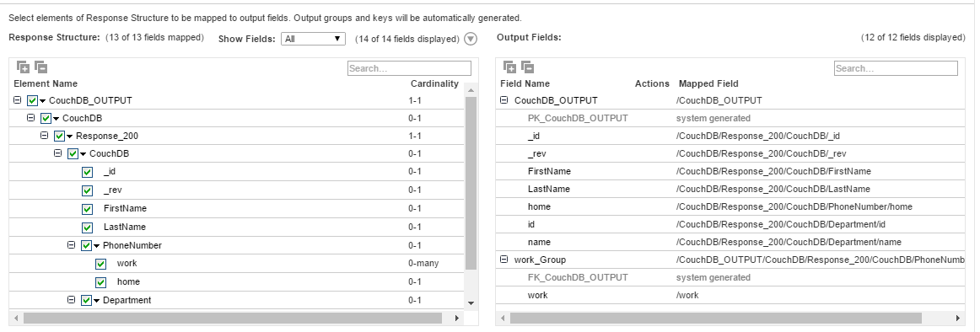Open the arrow menu next to Response_200

click(x=70, y=137)
